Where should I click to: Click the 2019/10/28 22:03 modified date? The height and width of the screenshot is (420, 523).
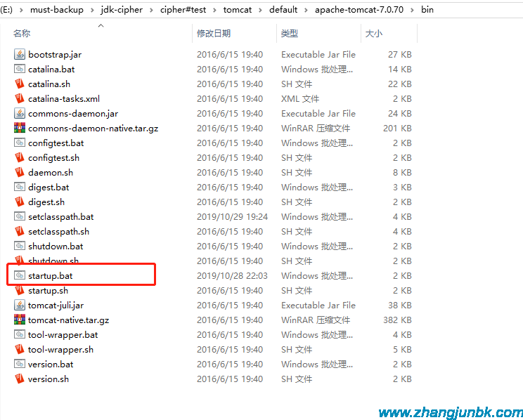point(232,275)
